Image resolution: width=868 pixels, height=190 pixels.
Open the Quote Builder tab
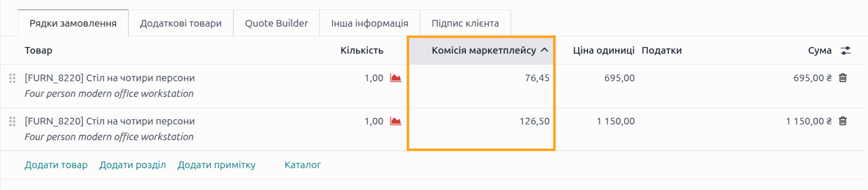(276, 23)
